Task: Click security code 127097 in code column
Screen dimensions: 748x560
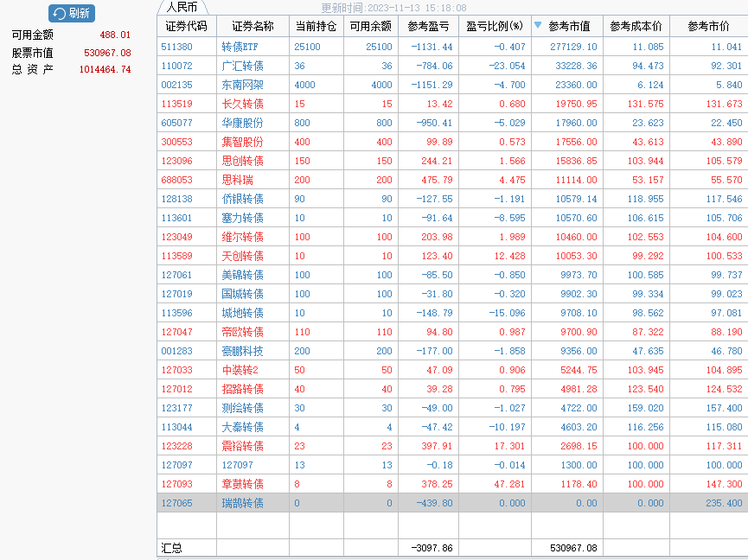Action: (x=177, y=465)
